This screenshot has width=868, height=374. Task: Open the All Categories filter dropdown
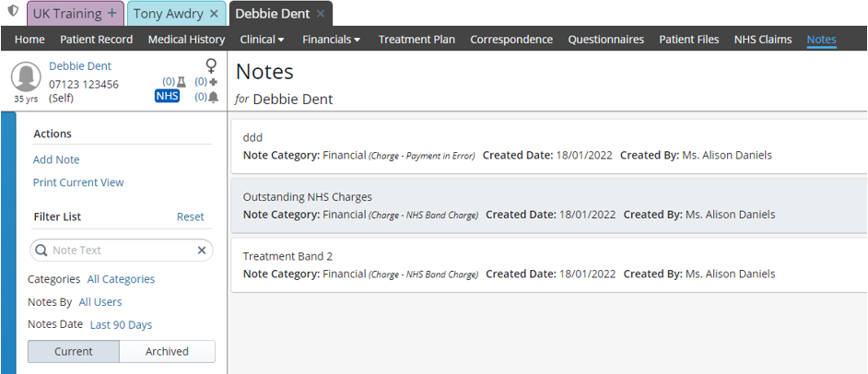click(122, 279)
